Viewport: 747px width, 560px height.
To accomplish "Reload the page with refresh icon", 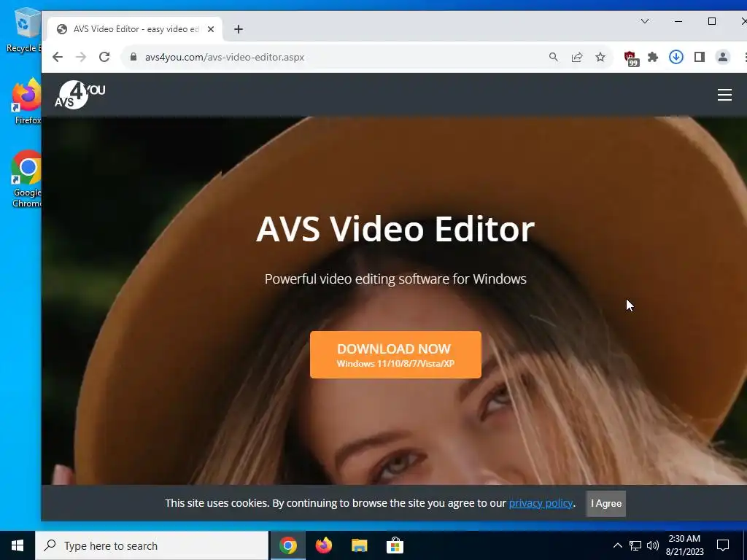I will 104,57.
